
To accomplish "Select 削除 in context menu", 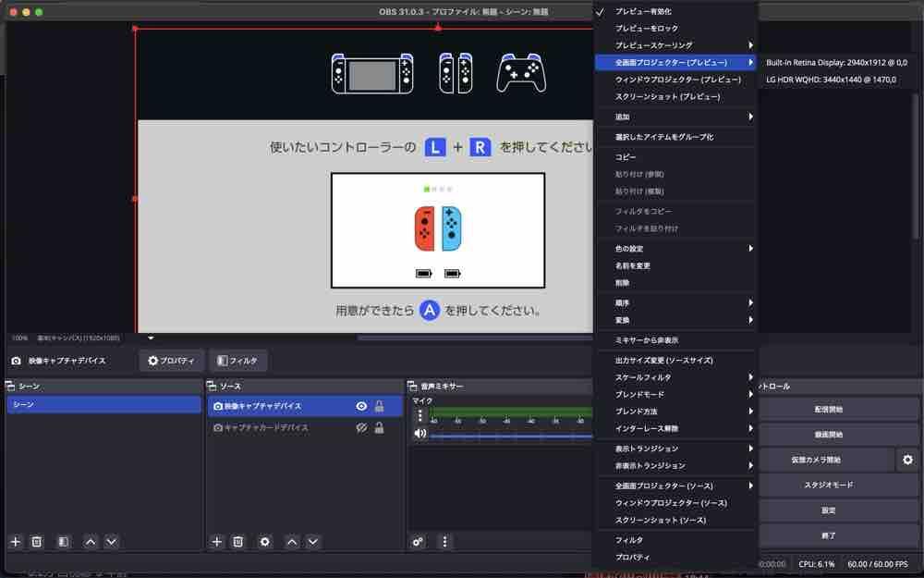I will coord(675,283).
